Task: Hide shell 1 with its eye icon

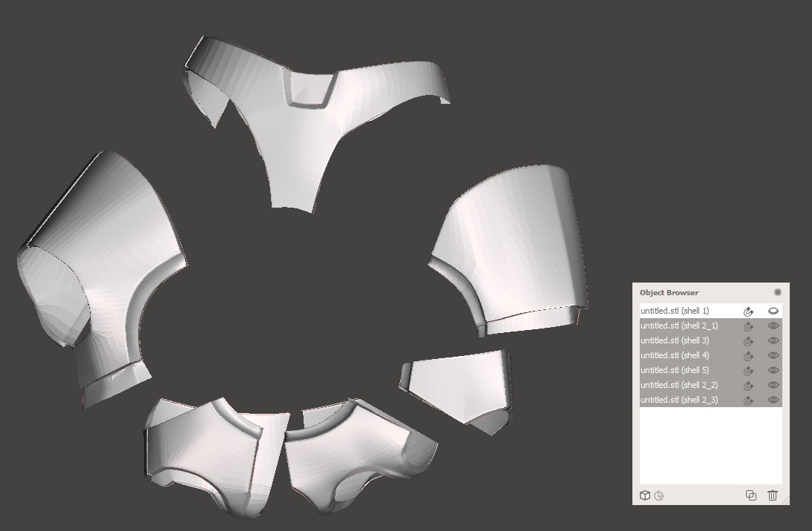Action: pyautogui.click(x=773, y=311)
